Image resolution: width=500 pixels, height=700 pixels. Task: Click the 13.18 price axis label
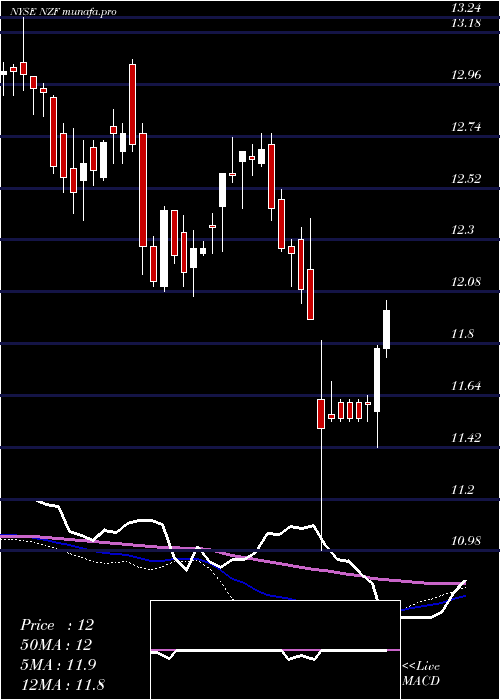pos(466,23)
